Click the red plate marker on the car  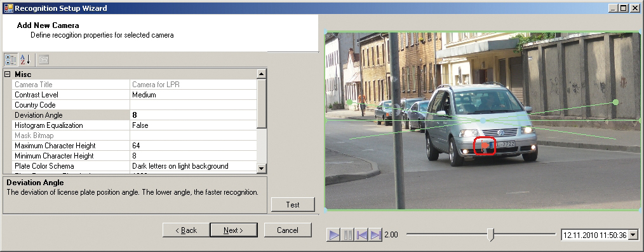(485, 145)
